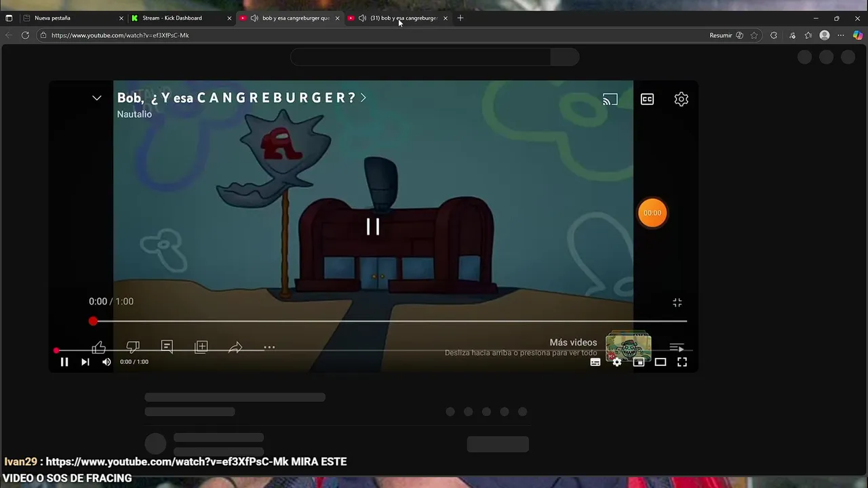Click the cast to TV icon
This screenshot has width=868, height=488.
610,99
